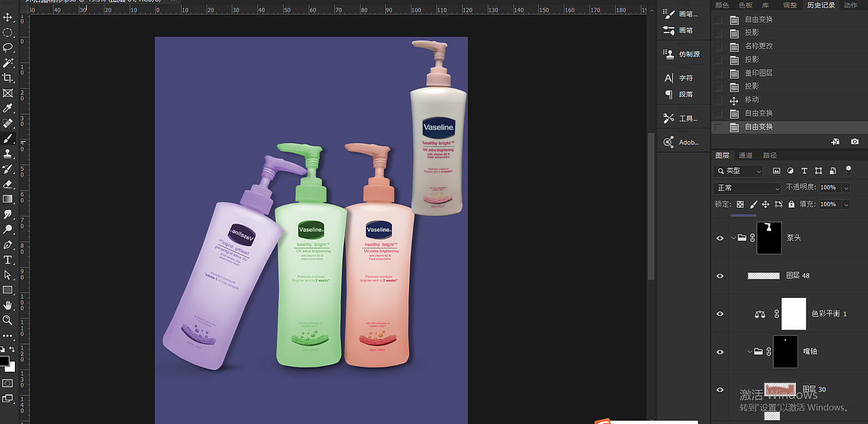
Task: Select the Eraser tool
Action: coord(8,184)
